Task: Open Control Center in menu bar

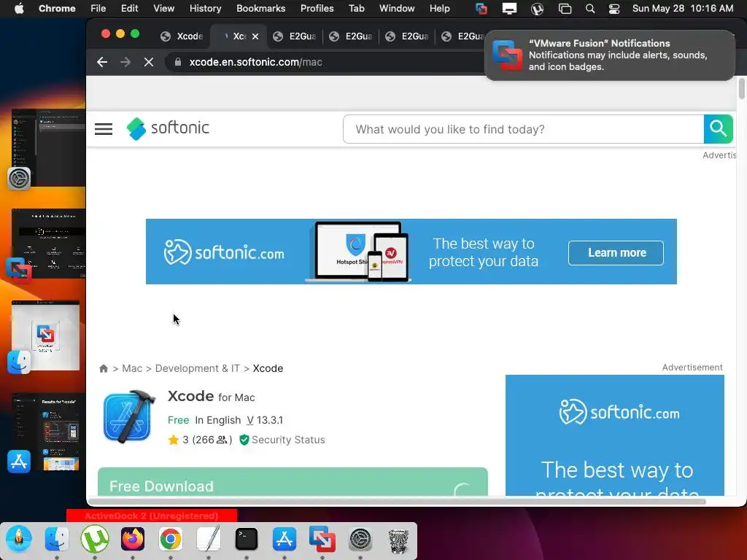Action: [614, 9]
